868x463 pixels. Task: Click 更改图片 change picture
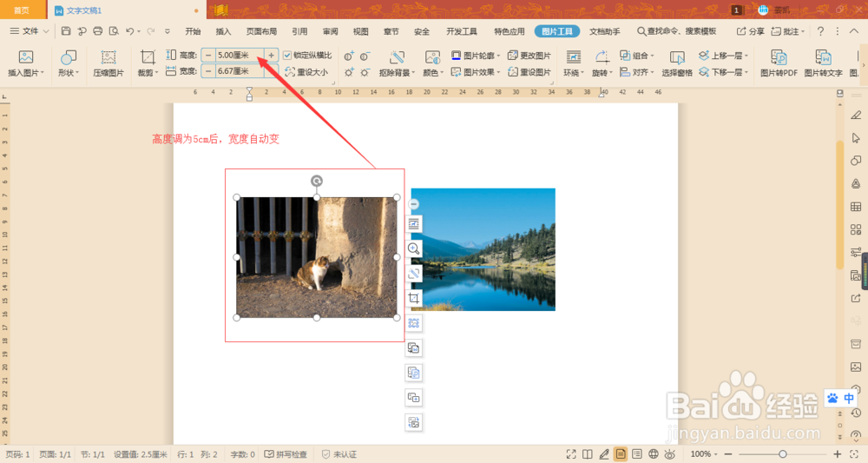[529, 56]
